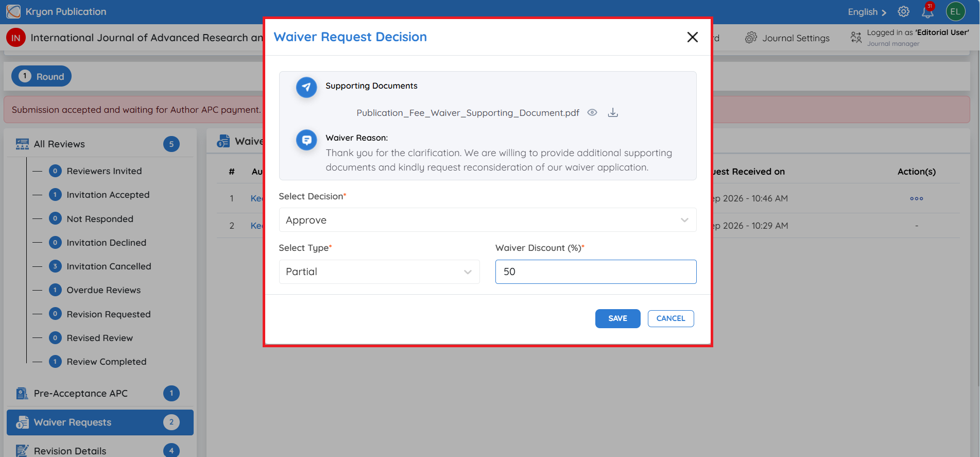Open the settings gear in top bar
980x457 pixels.
point(903,11)
